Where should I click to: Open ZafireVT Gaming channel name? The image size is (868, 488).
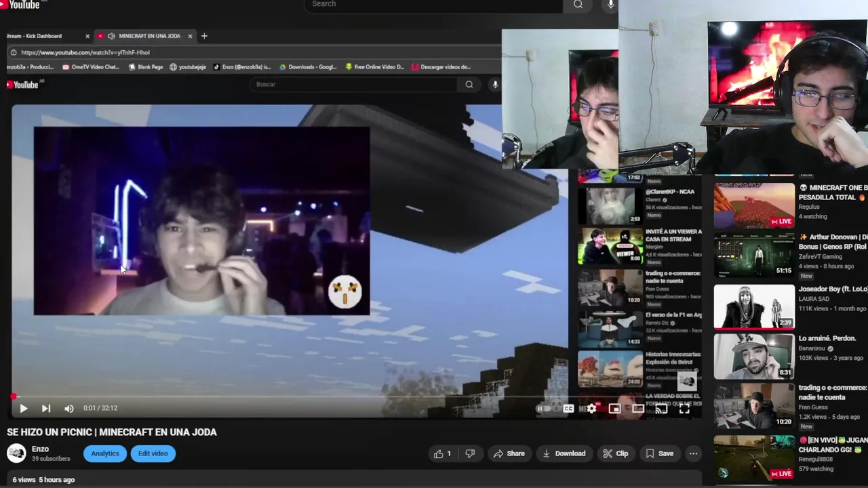pos(820,257)
